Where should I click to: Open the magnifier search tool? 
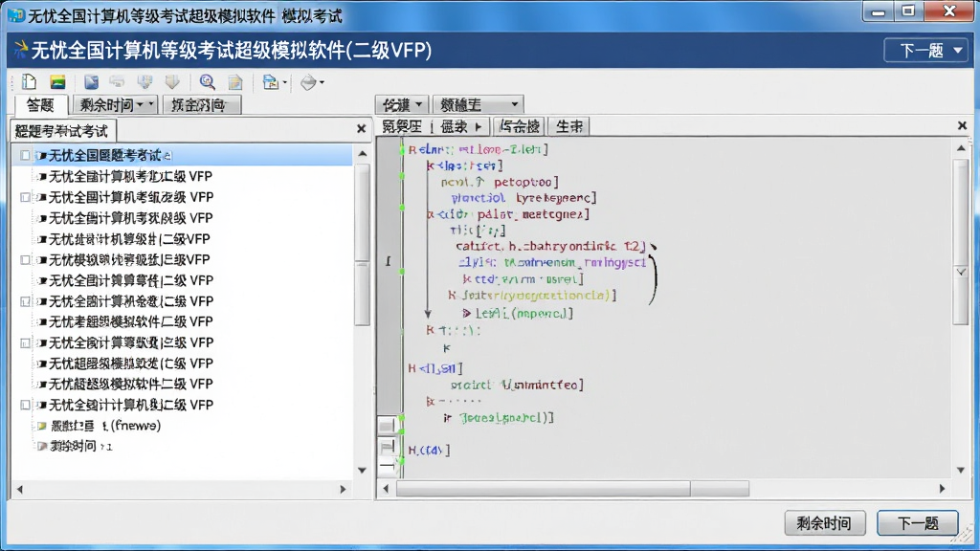click(207, 82)
